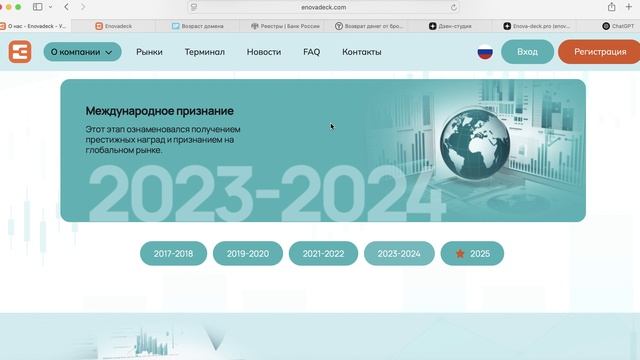Click the paragraph starting Этот этап ознаменовался

[163, 140]
